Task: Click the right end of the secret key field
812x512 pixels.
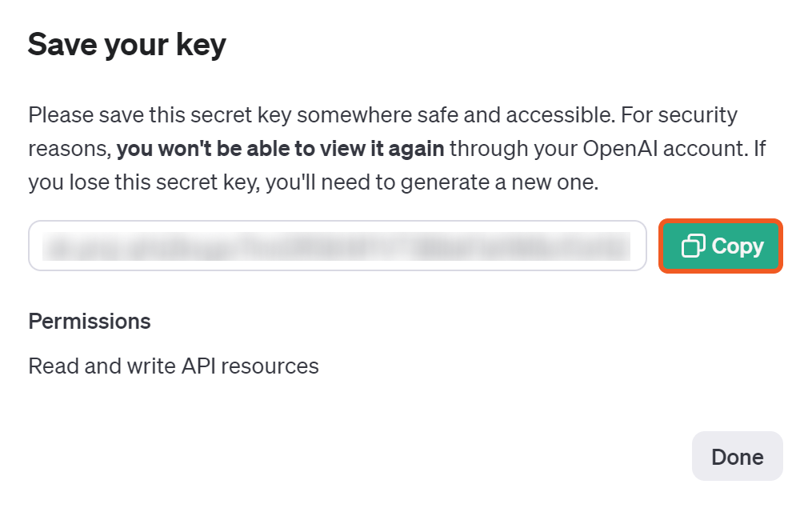Action: pyautogui.click(x=636, y=246)
